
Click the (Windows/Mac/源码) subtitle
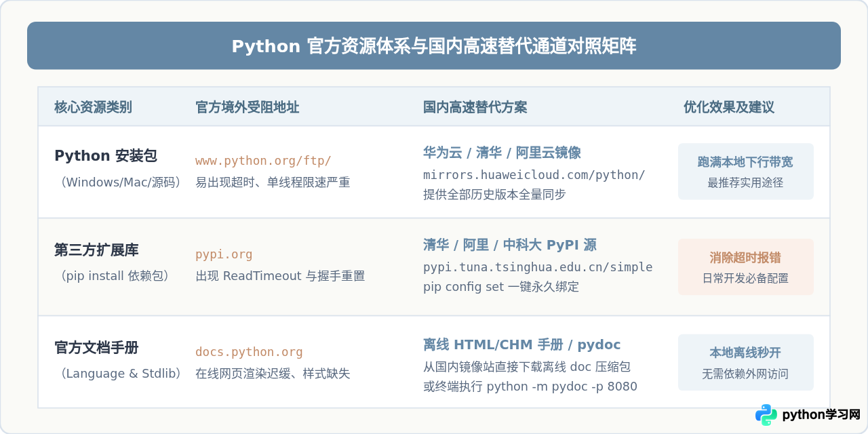(x=121, y=182)
